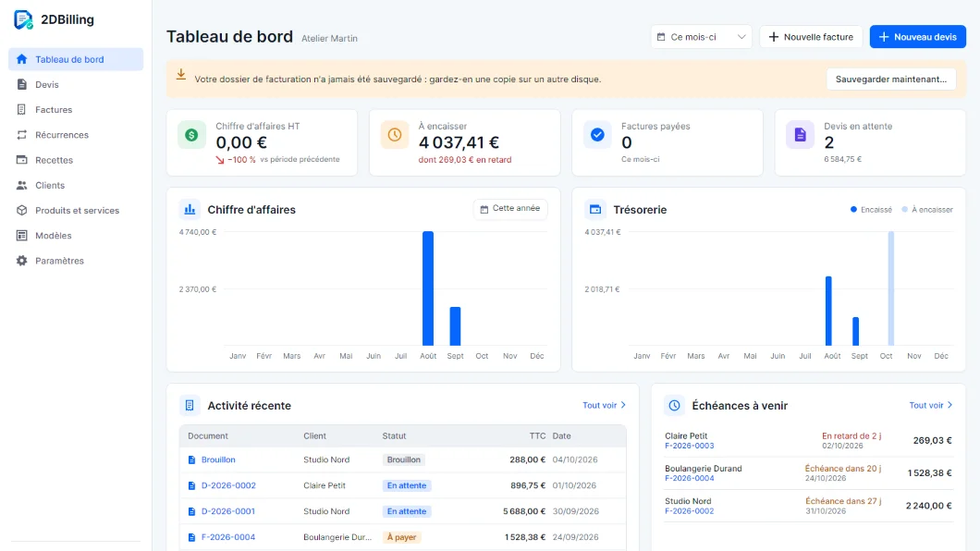Image resolution: width=980 pixels, height=551 pixels.
Task: Click the home icon beside Tableau de bord
Action: (22, 59)
